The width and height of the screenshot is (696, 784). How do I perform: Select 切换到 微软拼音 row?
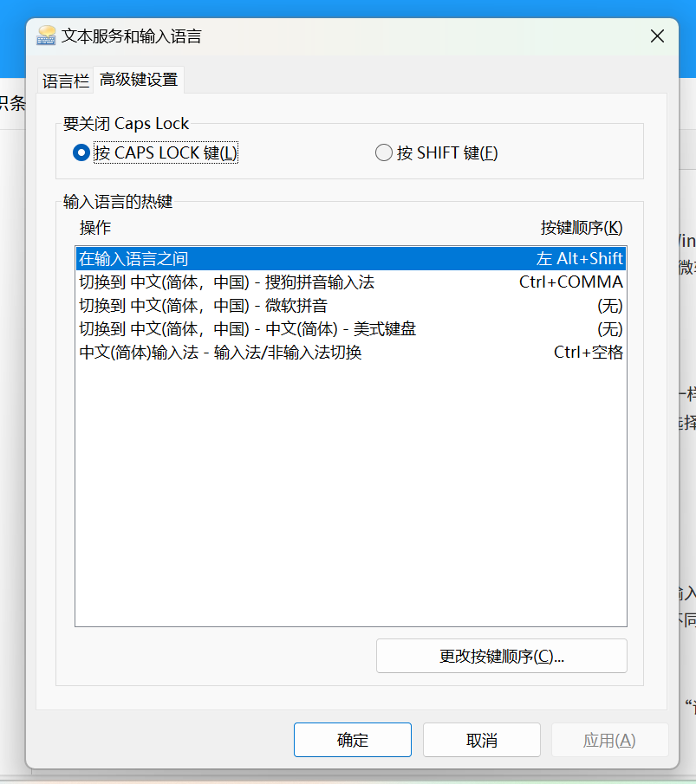[x=351, y=306]
